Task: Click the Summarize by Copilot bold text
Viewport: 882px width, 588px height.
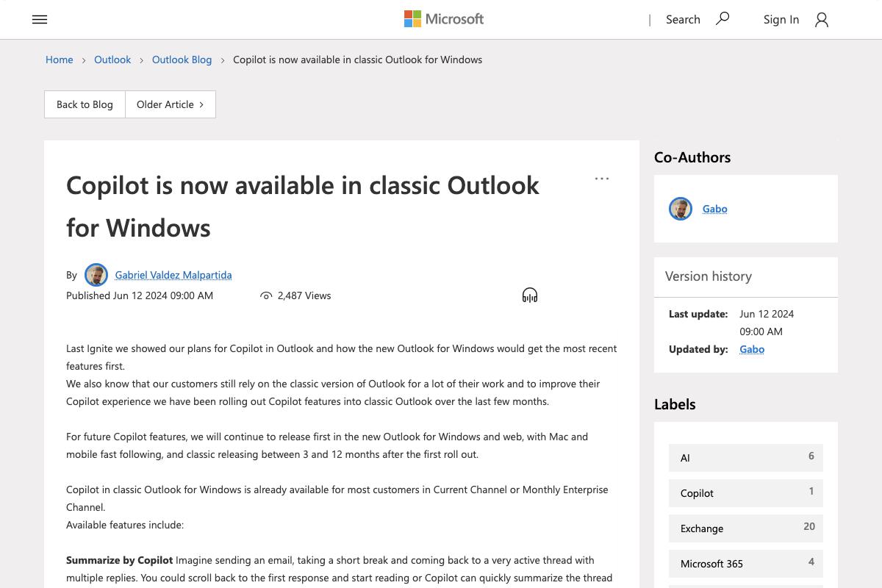Action: [x=120, y=560]
